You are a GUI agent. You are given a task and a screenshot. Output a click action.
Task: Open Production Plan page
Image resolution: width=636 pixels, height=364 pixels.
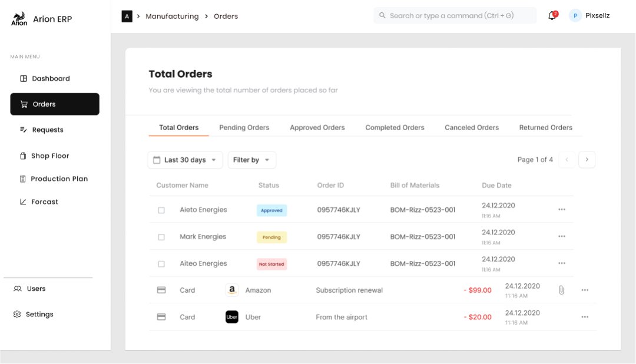pos(54,178)
